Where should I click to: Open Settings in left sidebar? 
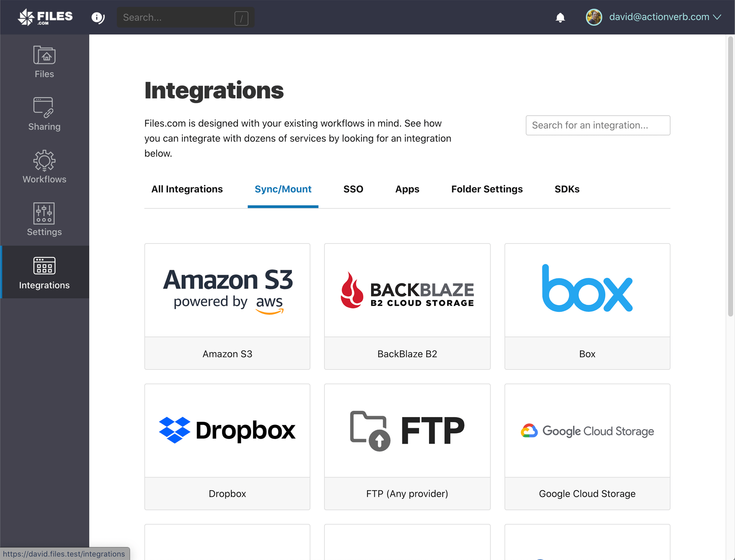(x=44, y=219)
